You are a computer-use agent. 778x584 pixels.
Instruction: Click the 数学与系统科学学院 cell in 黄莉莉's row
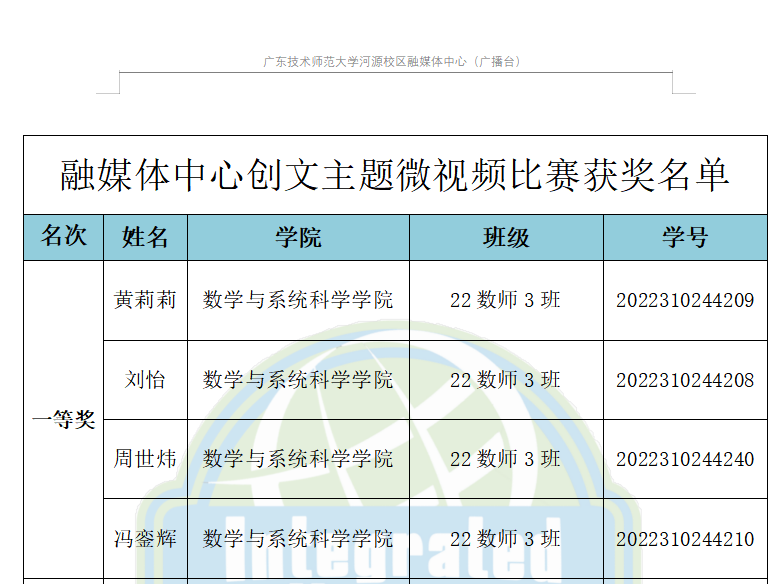[x=298, y=300]
